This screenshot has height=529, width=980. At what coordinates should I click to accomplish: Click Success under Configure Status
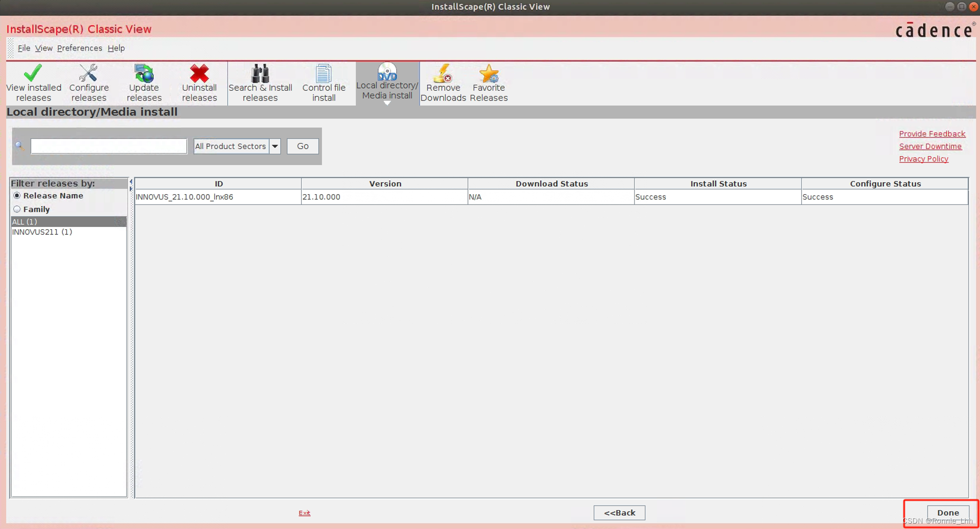point(885,197)
